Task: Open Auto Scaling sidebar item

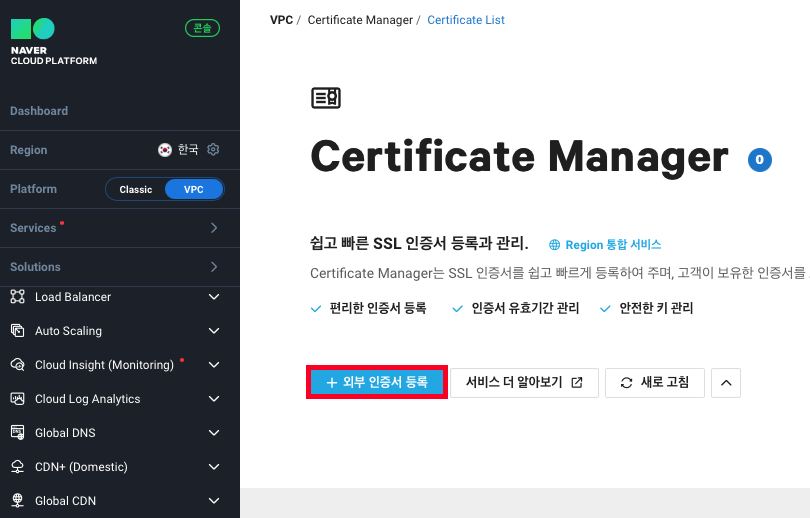Action: pyautogui.click(x=68, y=331)
